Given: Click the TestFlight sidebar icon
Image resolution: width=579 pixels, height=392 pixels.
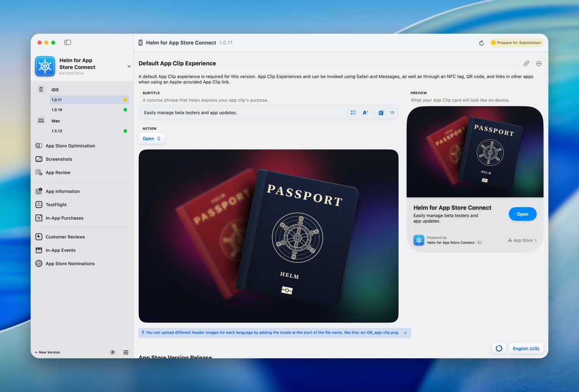Looking at the screenshot, I should point(39,204).
